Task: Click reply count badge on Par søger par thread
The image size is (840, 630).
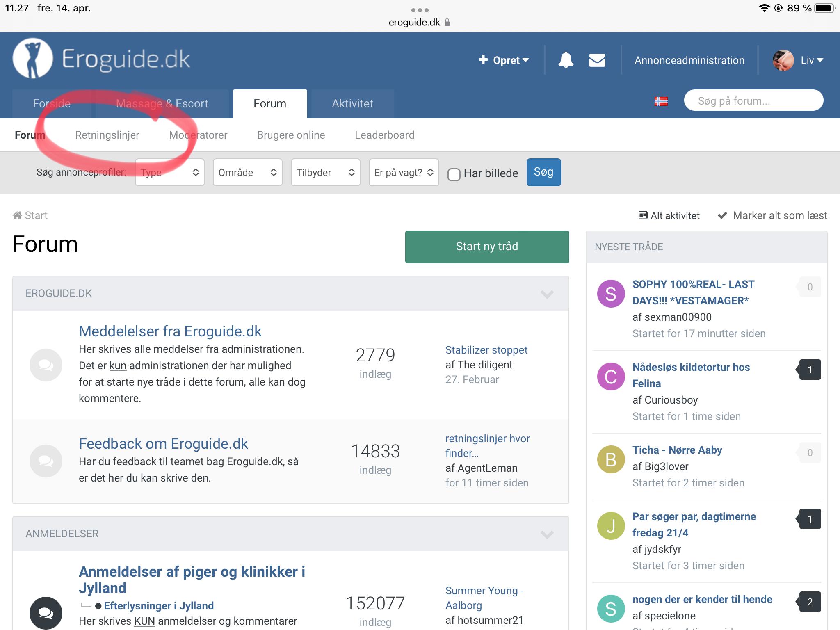Action: click(808, 519)
